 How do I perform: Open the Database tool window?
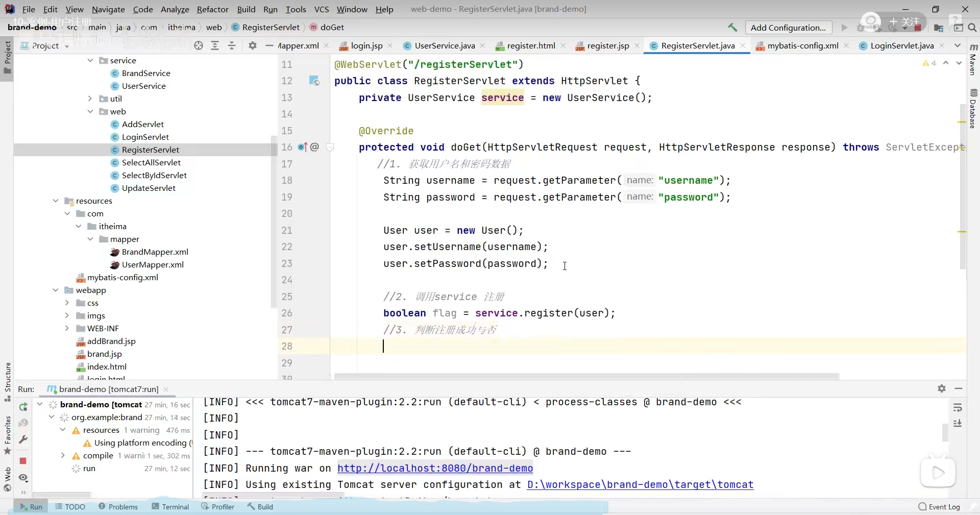point(973,108)
